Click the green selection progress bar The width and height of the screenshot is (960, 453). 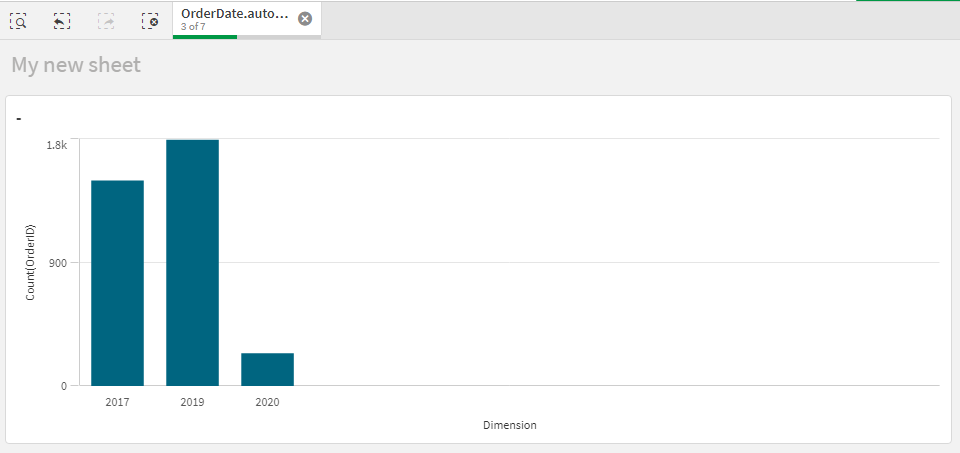(x=205, y=37)
